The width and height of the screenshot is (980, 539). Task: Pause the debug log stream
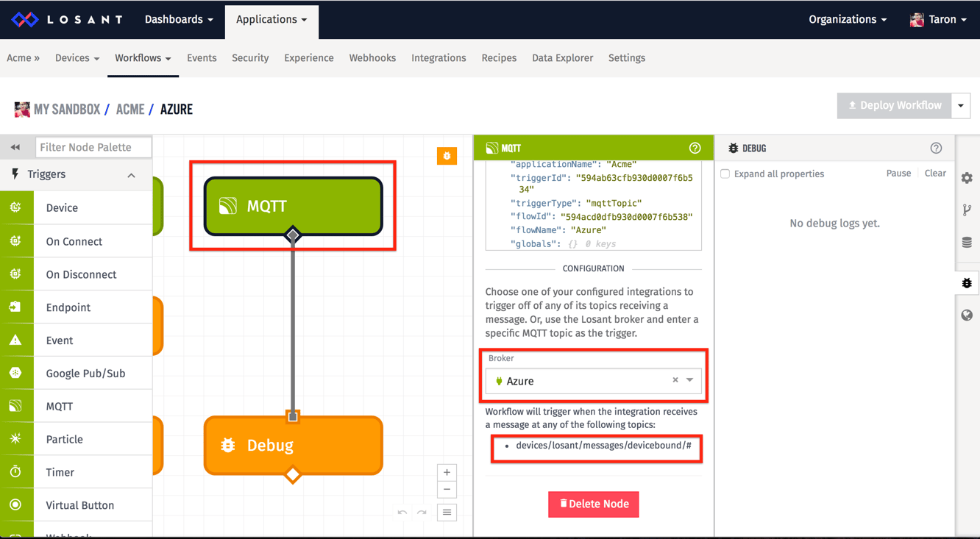(x=898, y=173)
